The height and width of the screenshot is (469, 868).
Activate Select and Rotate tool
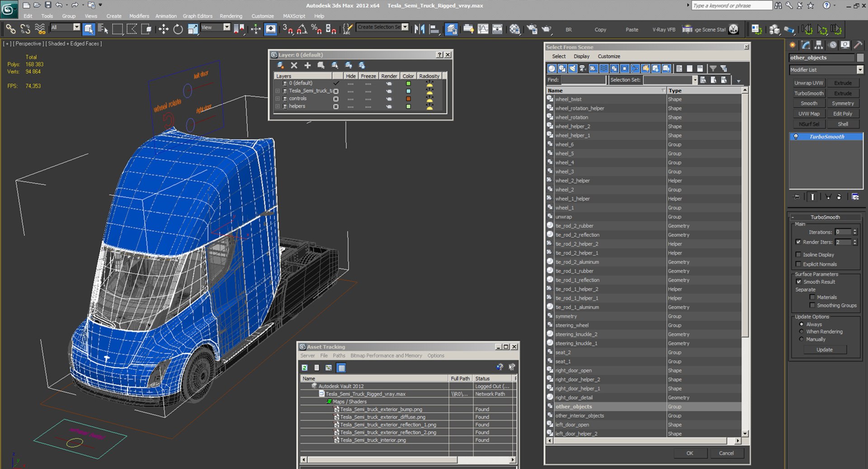point(178,29)
